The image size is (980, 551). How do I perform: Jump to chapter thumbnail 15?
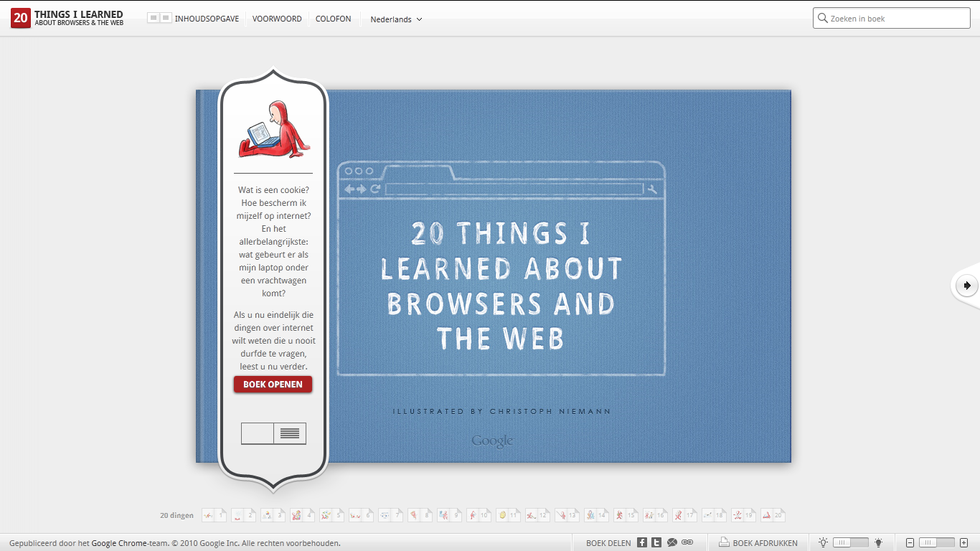coord(626,515)
